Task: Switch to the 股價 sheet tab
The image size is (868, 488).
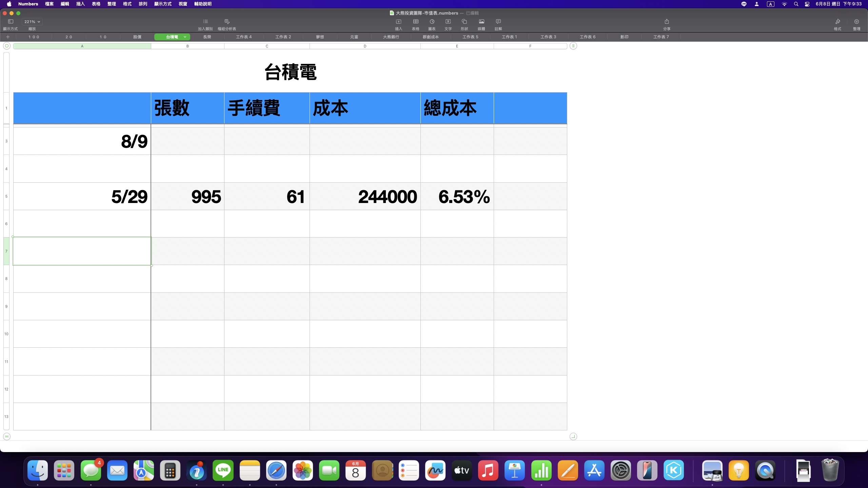Action: (x=137, y=37)
